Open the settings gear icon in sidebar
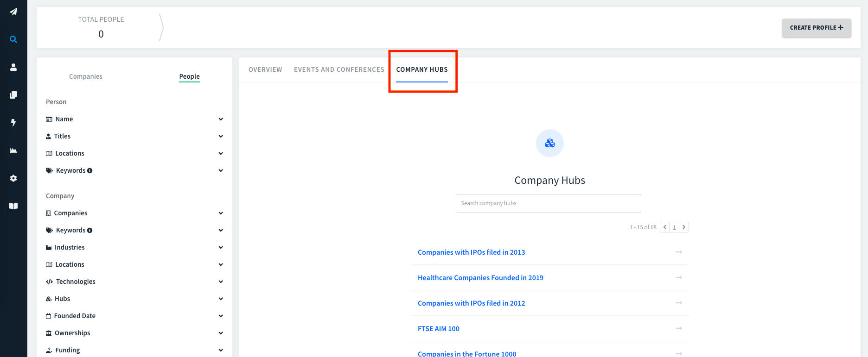 coord(13,178)
